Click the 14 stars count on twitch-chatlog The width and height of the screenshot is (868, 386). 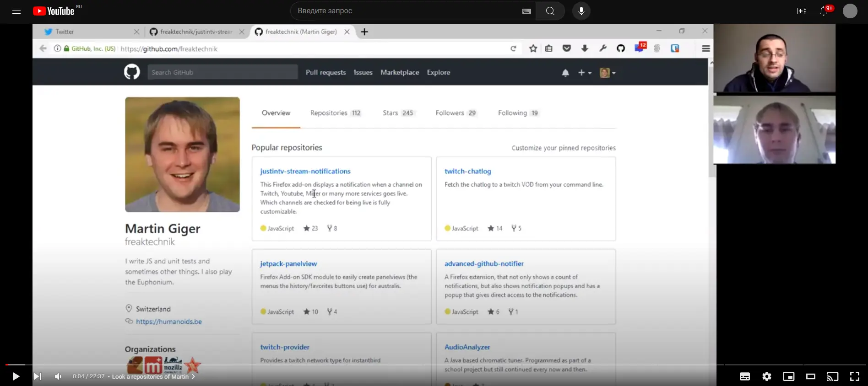click(495, 228)
